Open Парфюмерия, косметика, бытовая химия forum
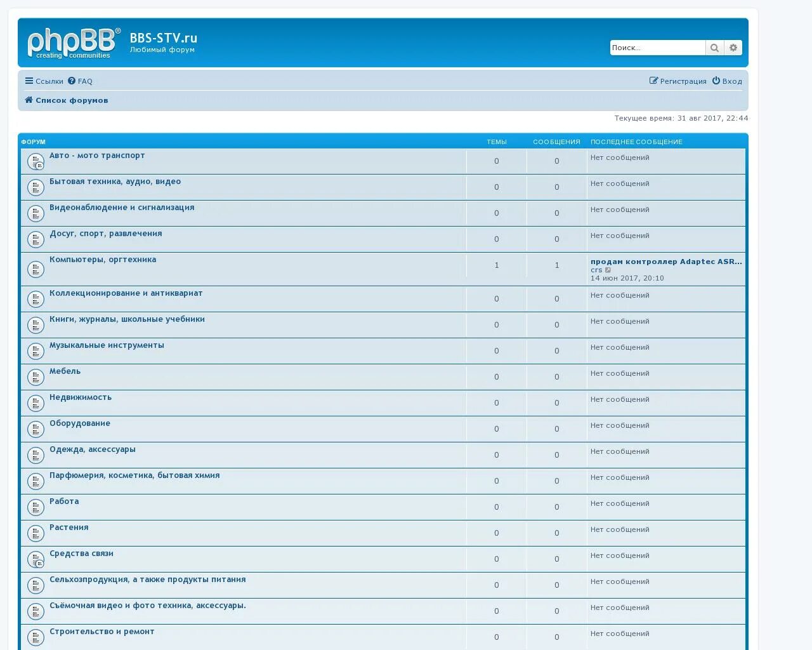This screenshot has width=812, height=650. (134, 475)
